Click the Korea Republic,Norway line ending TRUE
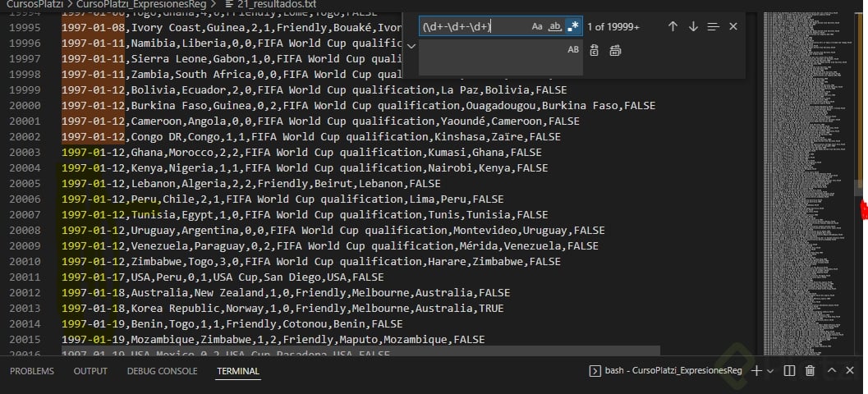This screenshot has height=394, width=868. click(282, 308)
